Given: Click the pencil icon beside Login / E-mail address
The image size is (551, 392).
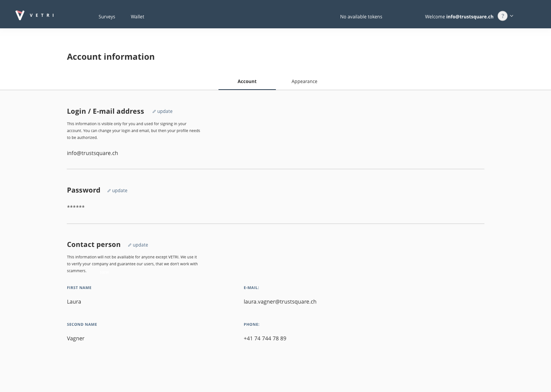Looking at the screenshot, I should coord(154,111).
